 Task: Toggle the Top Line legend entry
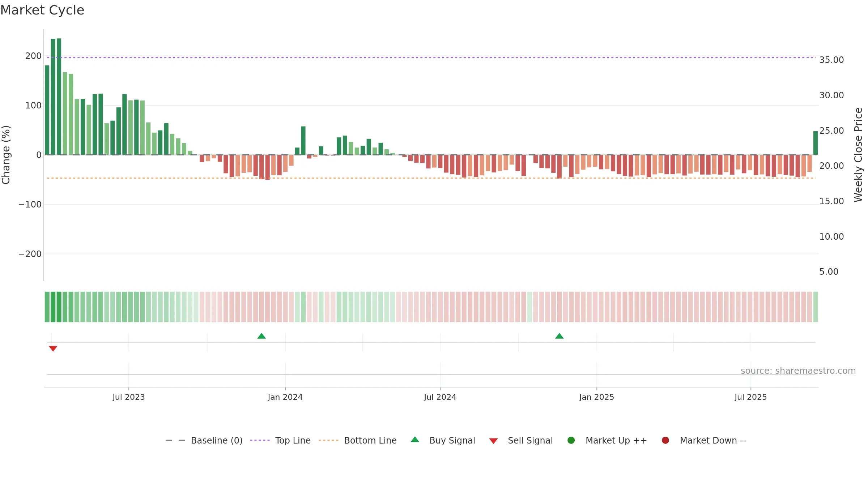280,440
